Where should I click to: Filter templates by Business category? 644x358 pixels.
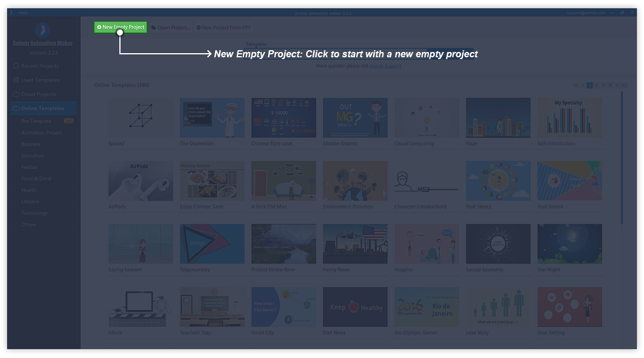(31, 144)
